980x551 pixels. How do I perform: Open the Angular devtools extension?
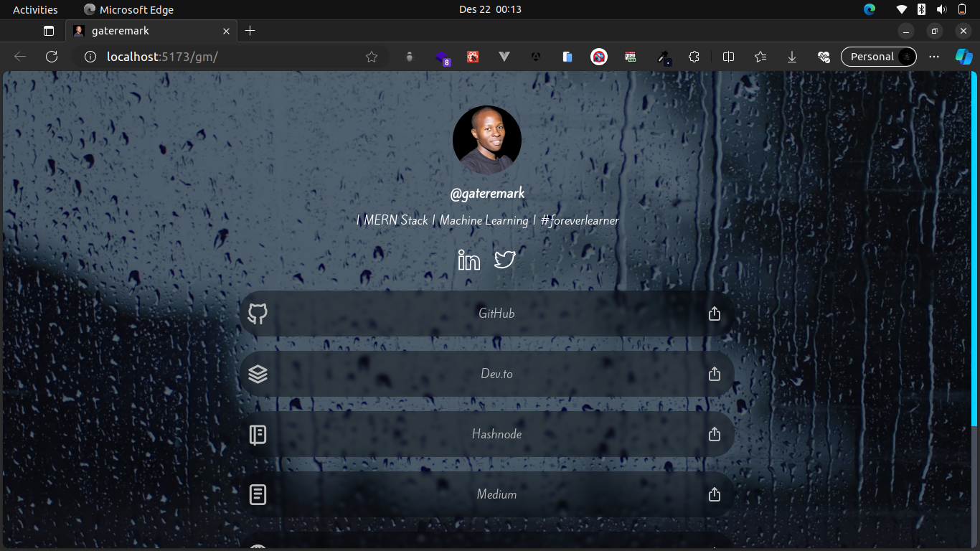[536, 57]
